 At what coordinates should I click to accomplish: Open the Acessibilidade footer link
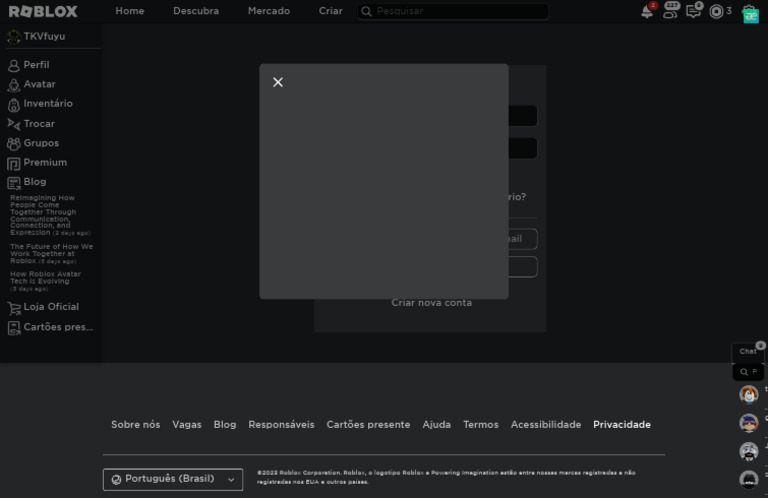545,425
